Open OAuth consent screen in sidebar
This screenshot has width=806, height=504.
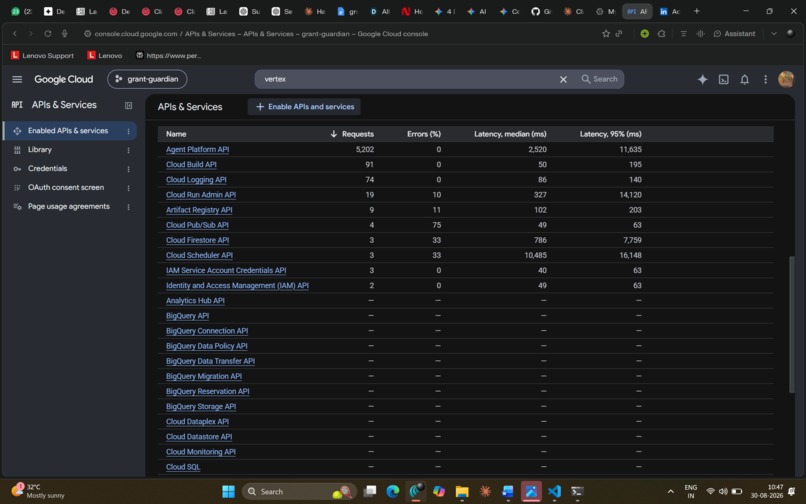point(66,188)
